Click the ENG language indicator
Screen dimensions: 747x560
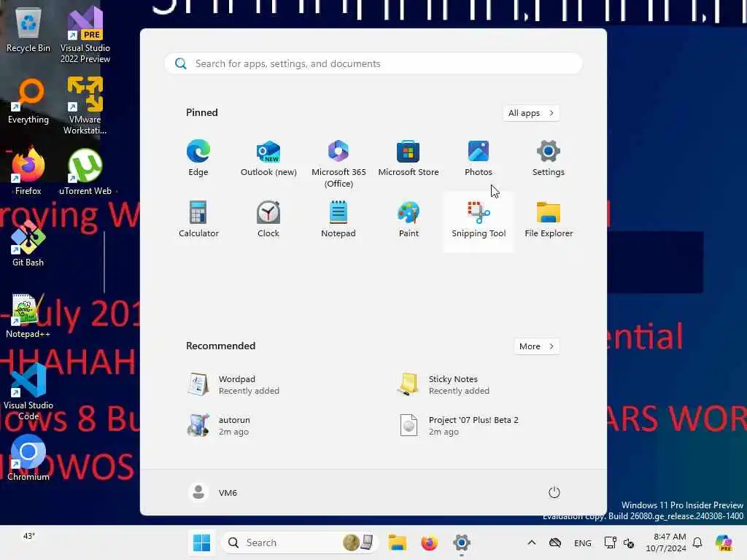[582, 542]
